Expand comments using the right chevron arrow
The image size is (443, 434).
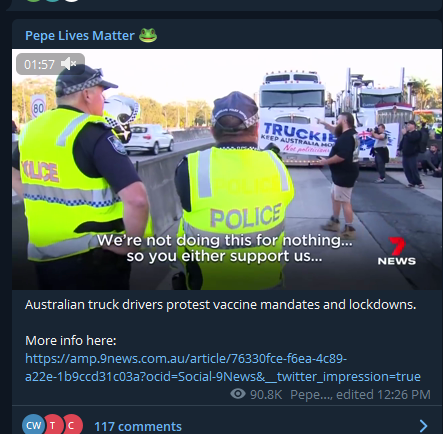coord(423,426)
